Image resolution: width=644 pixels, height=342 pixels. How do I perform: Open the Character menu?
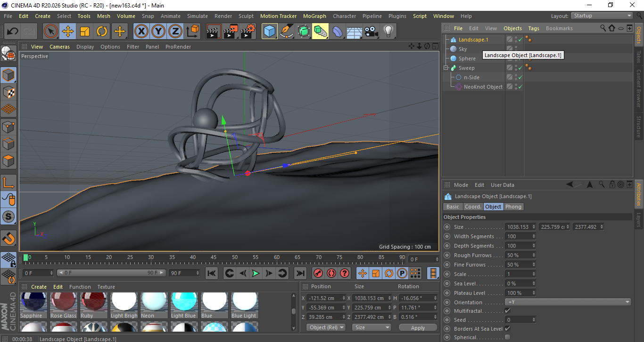[344, 16]
